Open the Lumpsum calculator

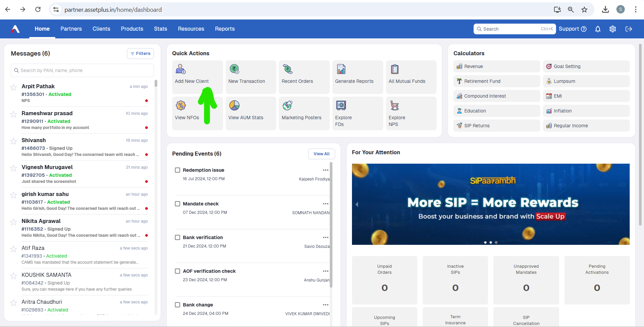[x=586, y=81]
